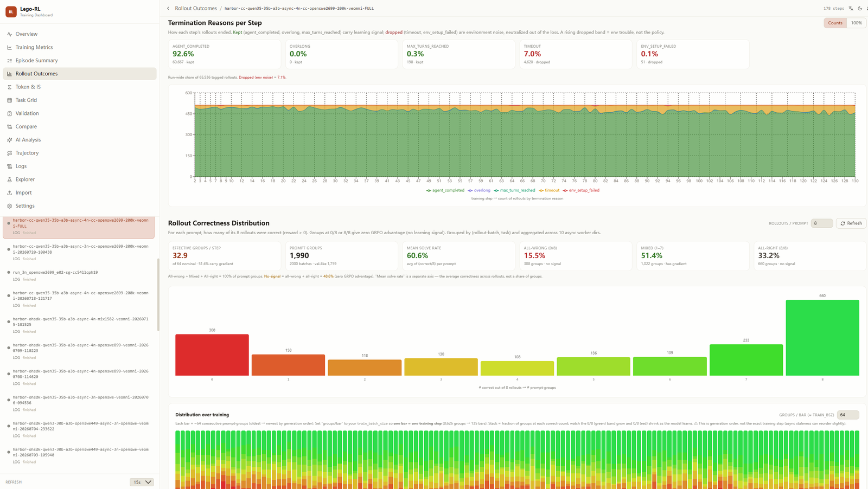Image resolution: width=868 pixels, height=489 pixels.
Task: Click the Rollouts / Prompt input field
Action: (821, 223)
